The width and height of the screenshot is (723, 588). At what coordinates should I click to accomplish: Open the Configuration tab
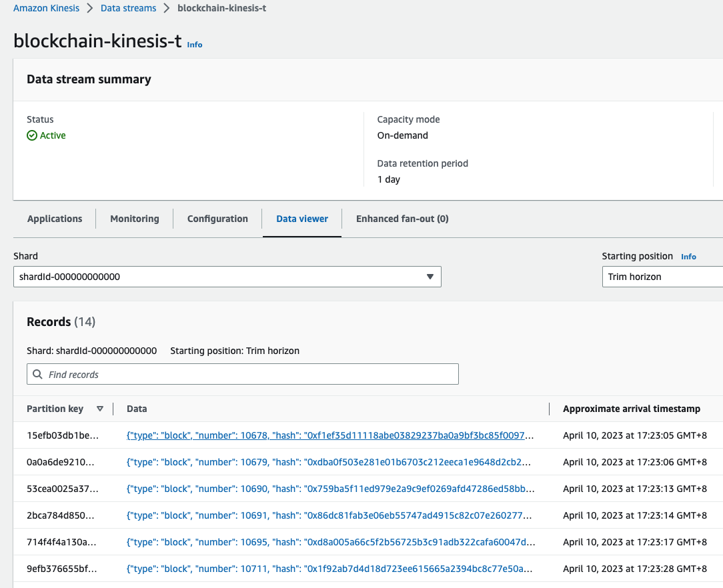pos(217,219)
